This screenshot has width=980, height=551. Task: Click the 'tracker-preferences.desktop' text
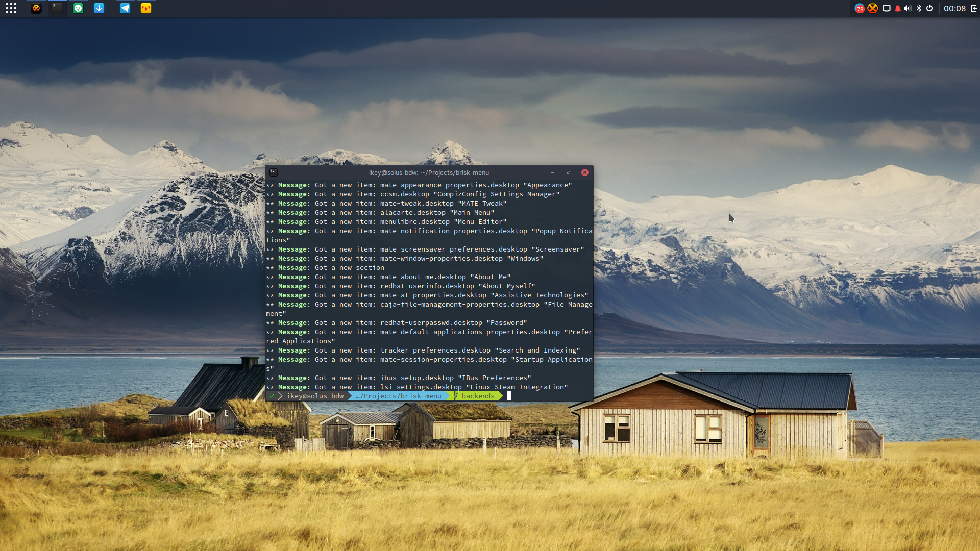435,350
